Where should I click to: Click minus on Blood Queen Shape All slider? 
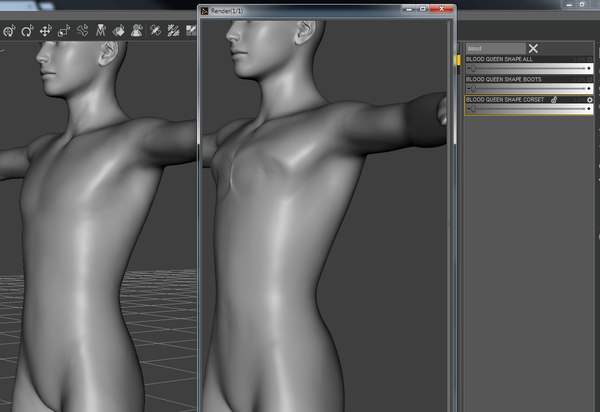[x=468, y=68]
